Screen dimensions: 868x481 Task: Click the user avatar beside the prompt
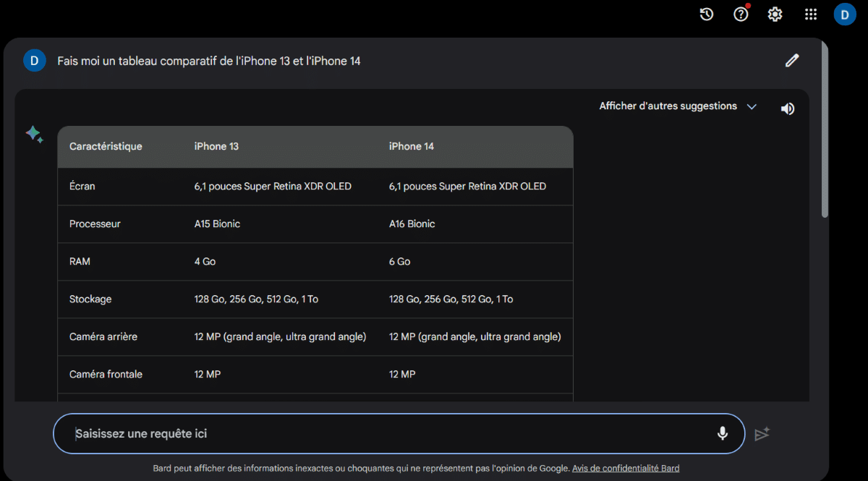tap(35, 61)
